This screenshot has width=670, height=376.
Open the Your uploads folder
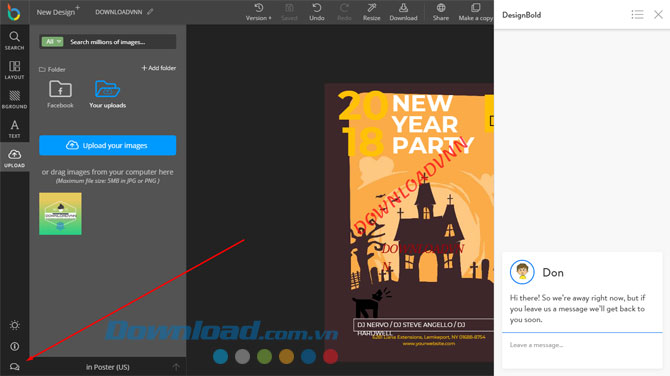[107, 94]
